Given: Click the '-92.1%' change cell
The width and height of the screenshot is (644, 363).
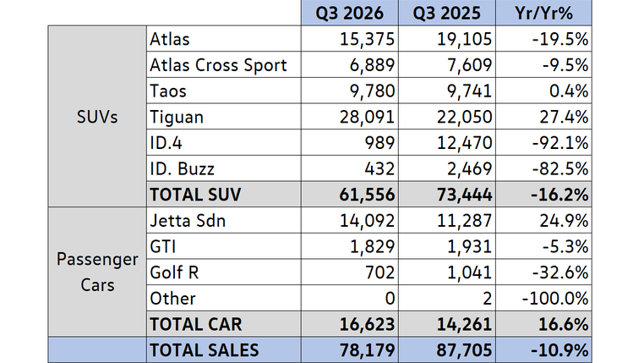Looking at the screenshot, I should point(543,143).
